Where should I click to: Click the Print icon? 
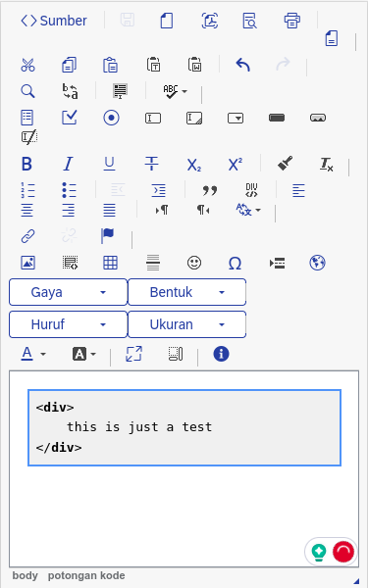pyautogui.click(x=291, y=21)
